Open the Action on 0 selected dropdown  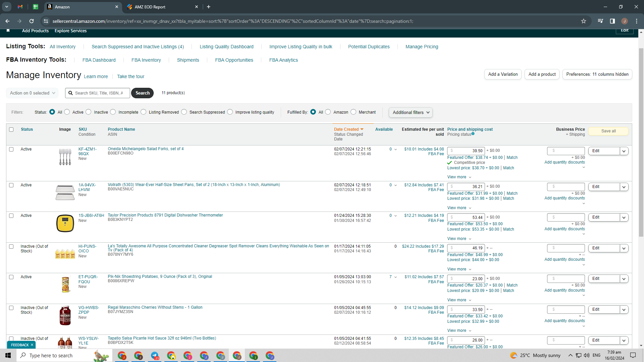[x=32, y=93]
